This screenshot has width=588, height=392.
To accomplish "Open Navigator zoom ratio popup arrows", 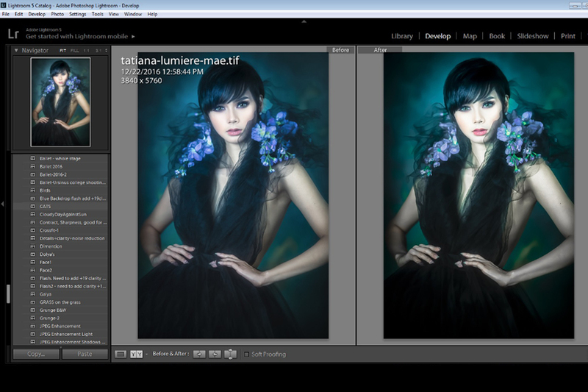I will click(x=106, y=50).
